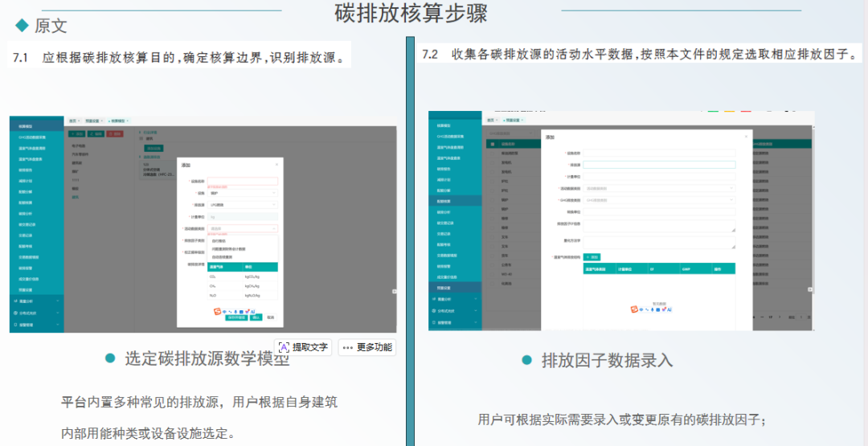Open 活动数据类别 dropdown in right dialog
868x446 pixels.
pos(659,189)
